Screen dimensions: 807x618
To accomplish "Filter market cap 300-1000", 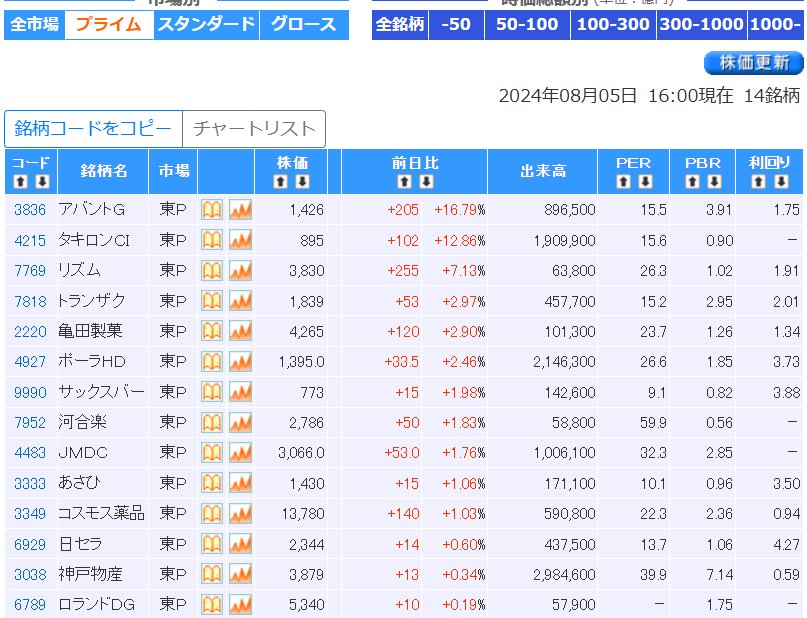I will (701, 24).
